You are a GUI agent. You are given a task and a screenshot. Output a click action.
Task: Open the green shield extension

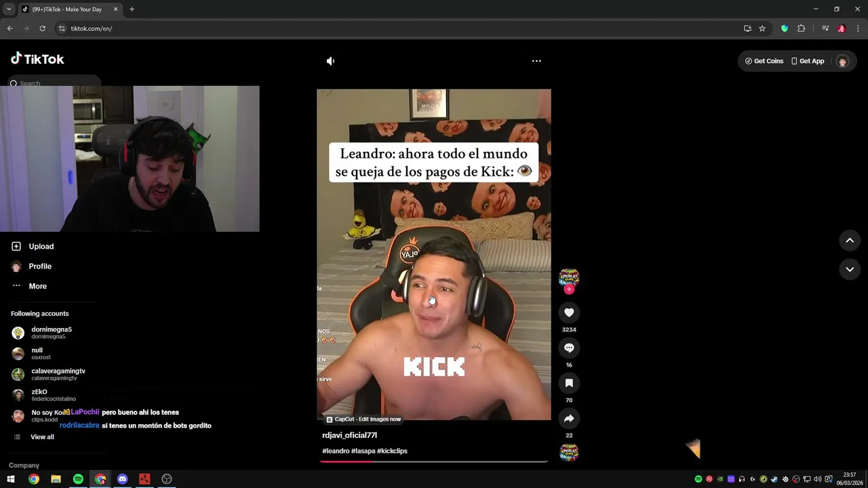[x=785, y=28]
